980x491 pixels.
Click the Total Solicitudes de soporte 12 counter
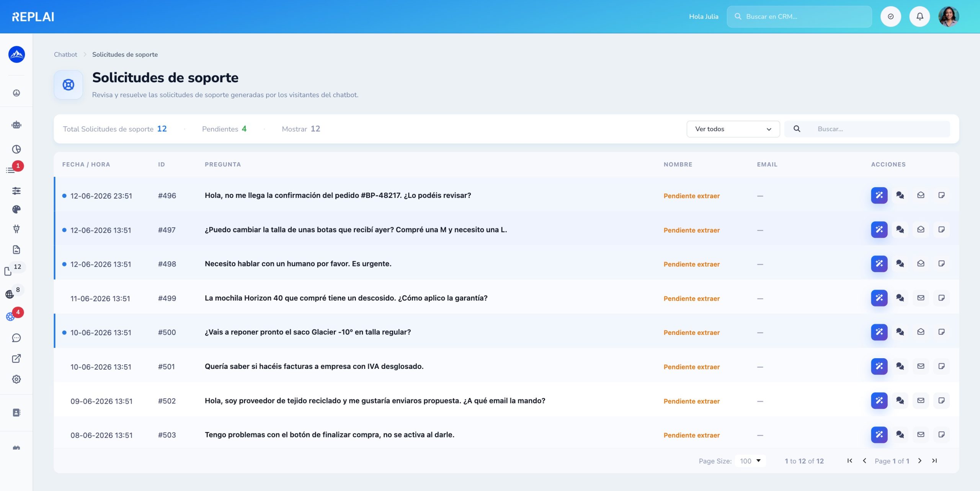[x=115, y=129]
